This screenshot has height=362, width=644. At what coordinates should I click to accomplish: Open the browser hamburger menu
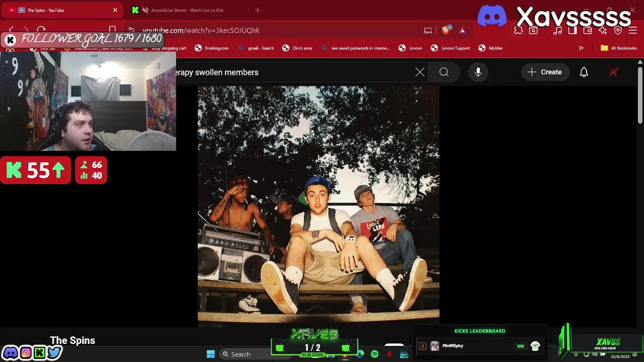[x=633, y=31]
